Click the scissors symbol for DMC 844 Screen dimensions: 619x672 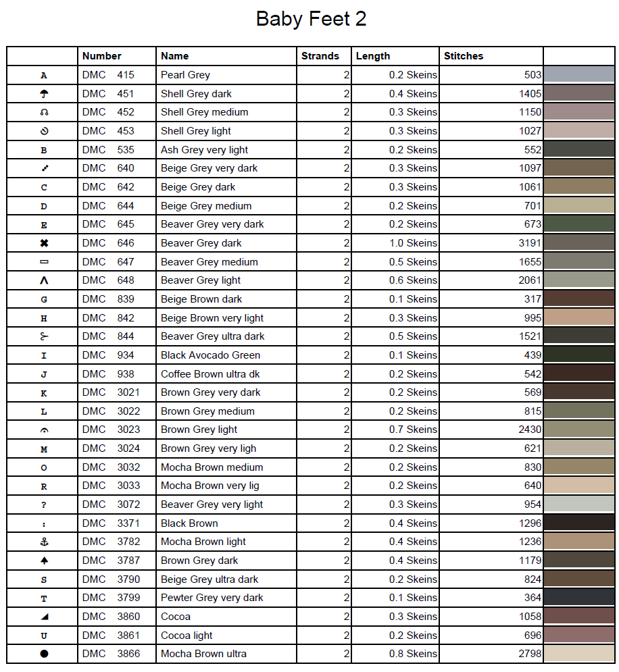[x=44, y=336]
